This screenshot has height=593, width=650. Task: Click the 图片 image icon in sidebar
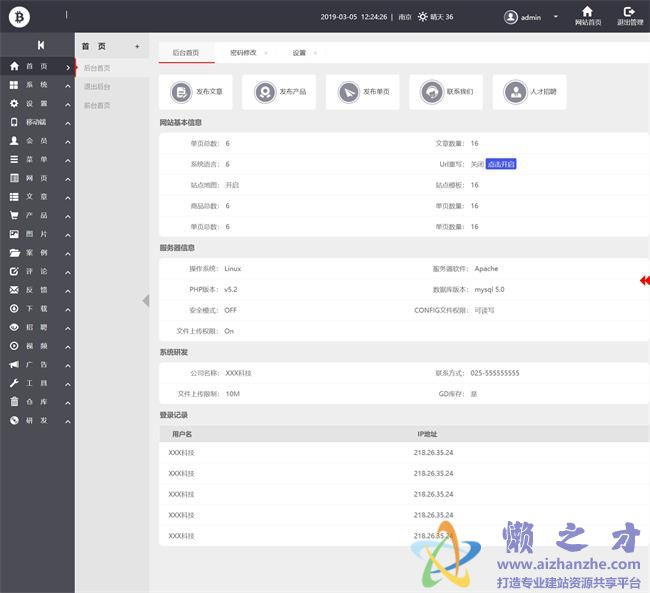click(x=14, y=234)
